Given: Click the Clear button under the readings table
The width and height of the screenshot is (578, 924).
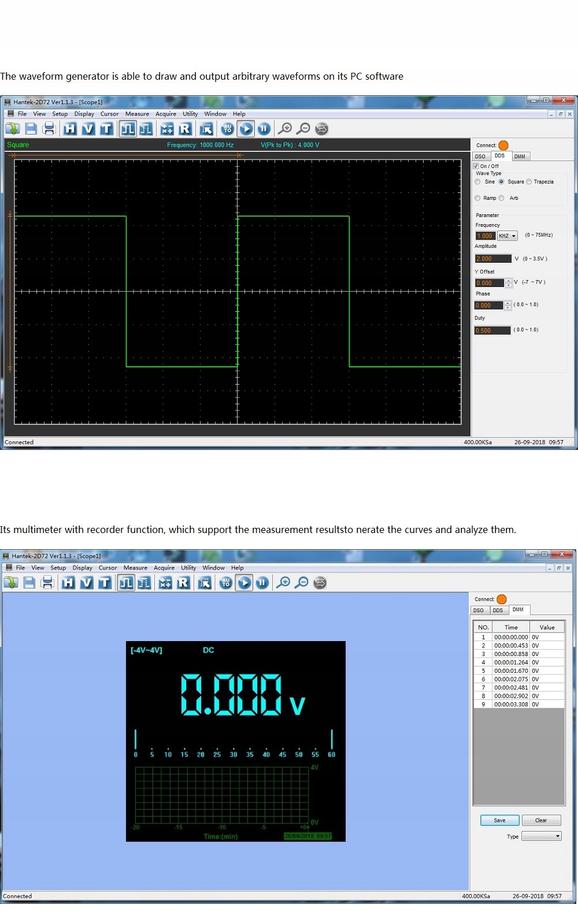Looking at the screenshot, I should click(541, 820).
